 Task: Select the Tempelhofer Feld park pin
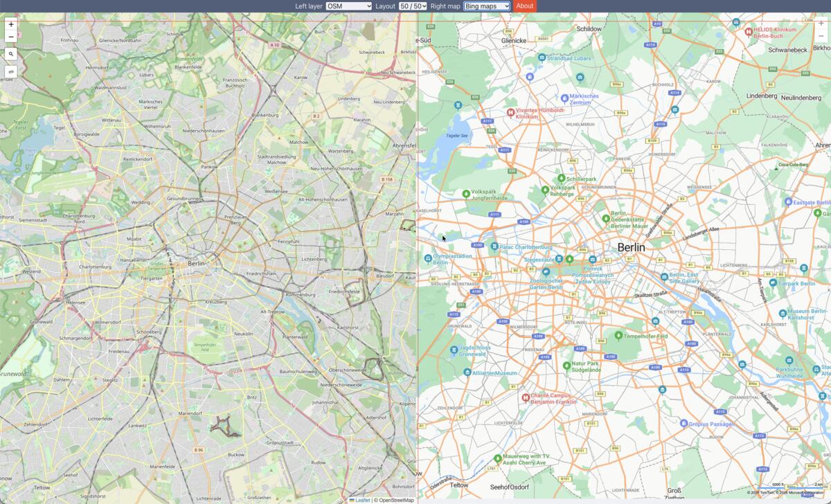click(x=618, y=336)
